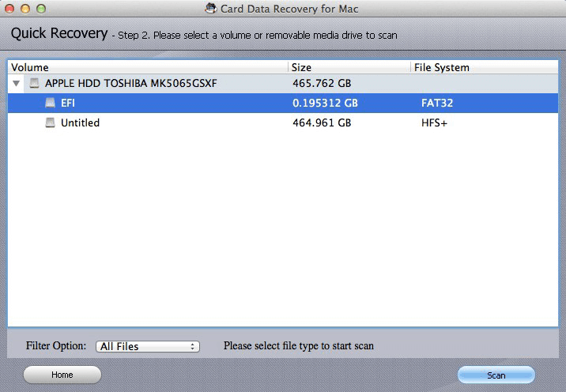Click the EFI volume drive icon
This screenshot has height=392, width=566.
point(50,103)
